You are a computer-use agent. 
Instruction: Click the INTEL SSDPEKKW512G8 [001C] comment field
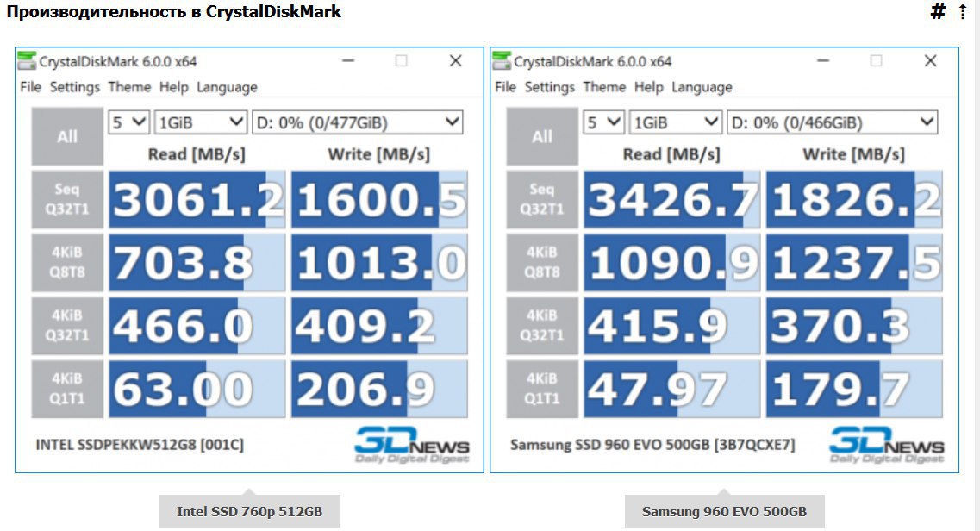(x=140, y=445)
